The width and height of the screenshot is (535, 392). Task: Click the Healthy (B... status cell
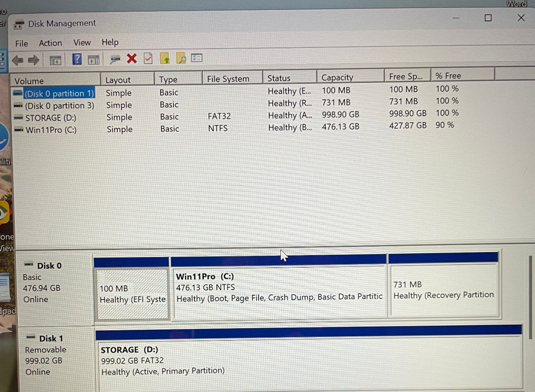tap(290, 128)
